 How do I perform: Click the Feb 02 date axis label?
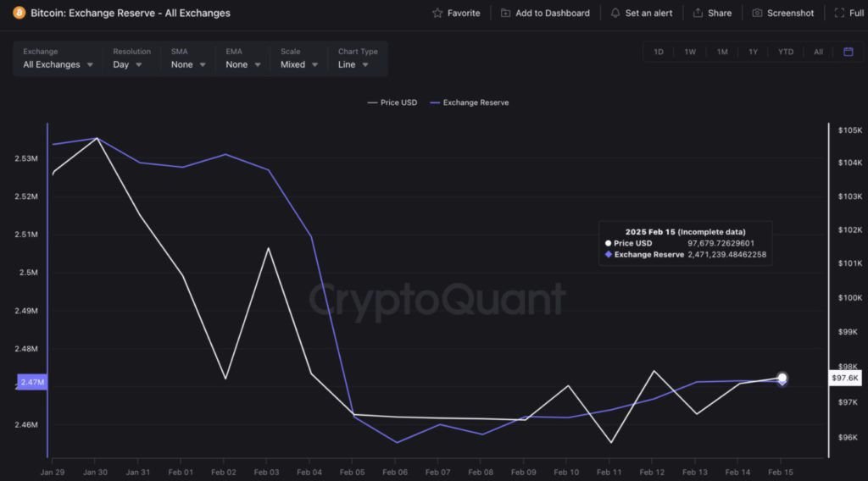pyautogui.click(x=224, y=473)
